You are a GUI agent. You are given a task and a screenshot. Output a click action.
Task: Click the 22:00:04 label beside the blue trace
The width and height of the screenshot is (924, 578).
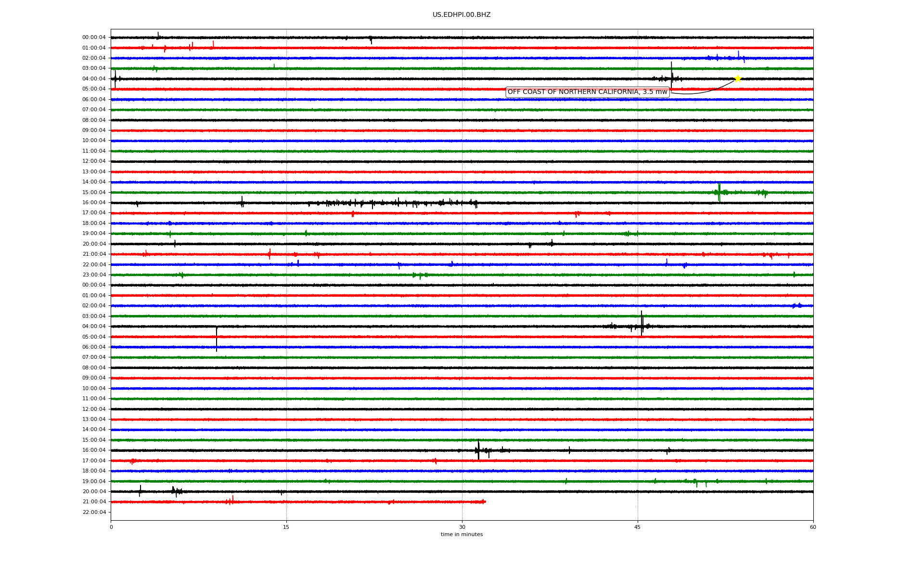click(x=94, y=264)
